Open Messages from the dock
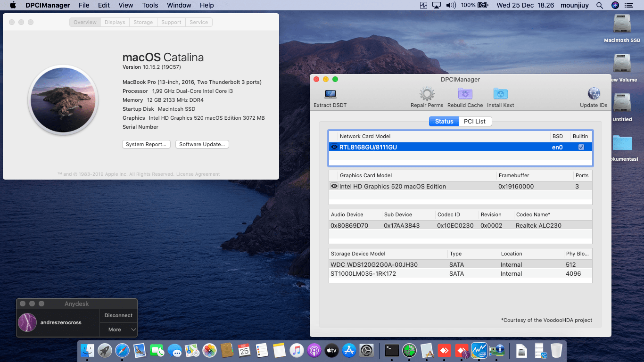644x362 pixels. pyautogui.click(x=174, y=350)
